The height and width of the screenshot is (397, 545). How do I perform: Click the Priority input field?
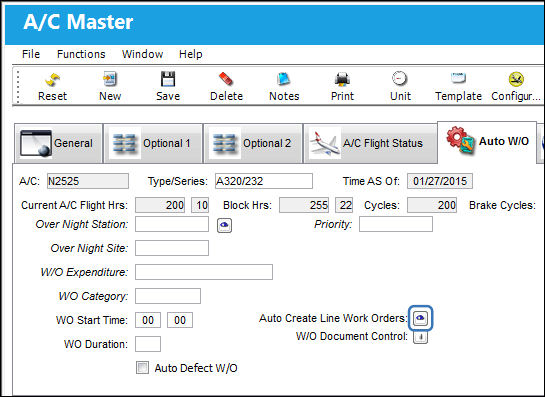click(x=396, y=224)
